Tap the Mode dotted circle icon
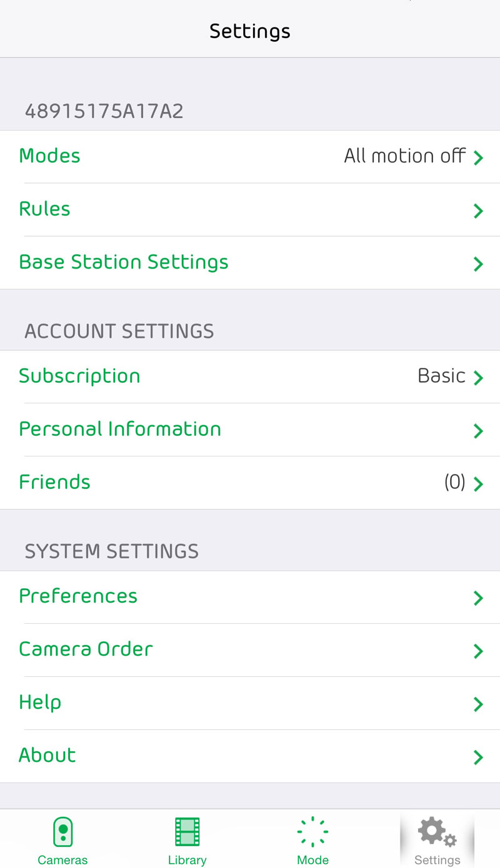 (312, 832)
